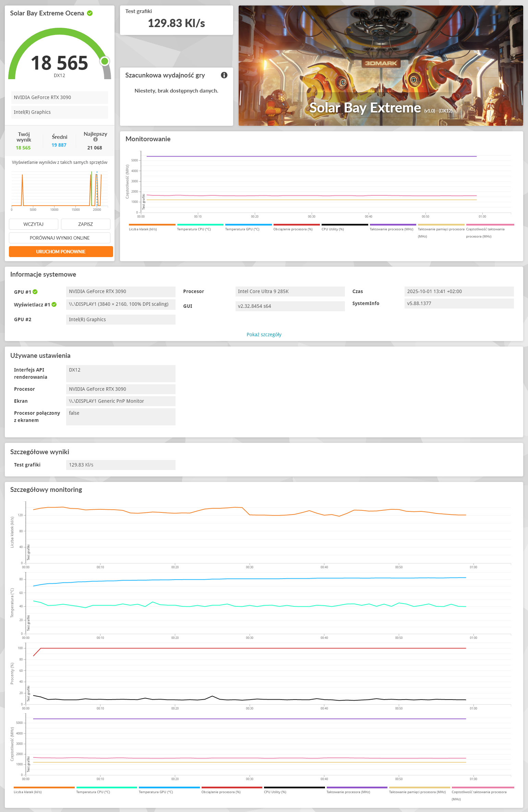
Task: Run the test again with URUCHOM PONOWNIE
Action: 61,252
